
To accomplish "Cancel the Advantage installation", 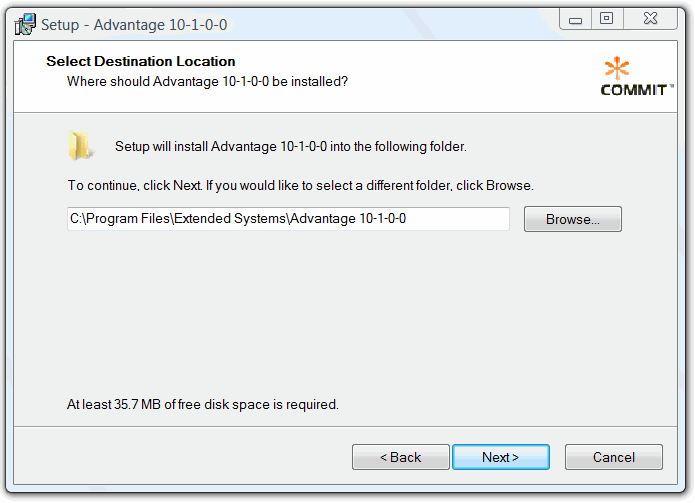I will (613, 457).
